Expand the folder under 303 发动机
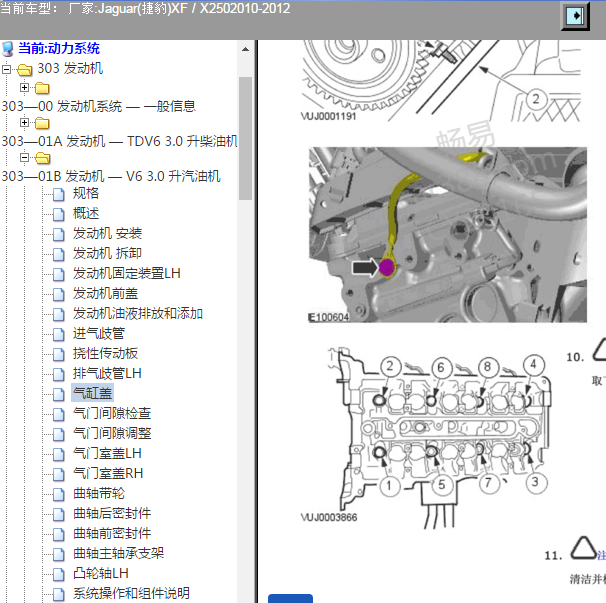 (24, 88)
